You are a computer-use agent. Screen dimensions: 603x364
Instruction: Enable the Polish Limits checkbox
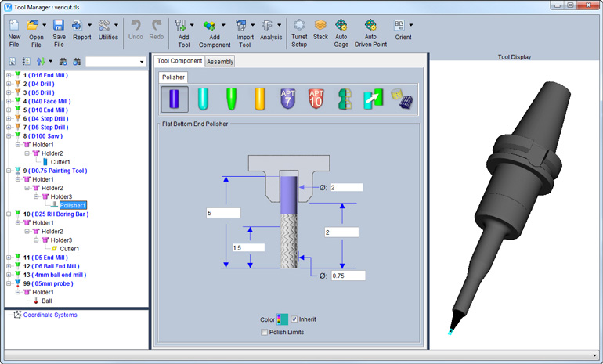(x=265, y=333)
